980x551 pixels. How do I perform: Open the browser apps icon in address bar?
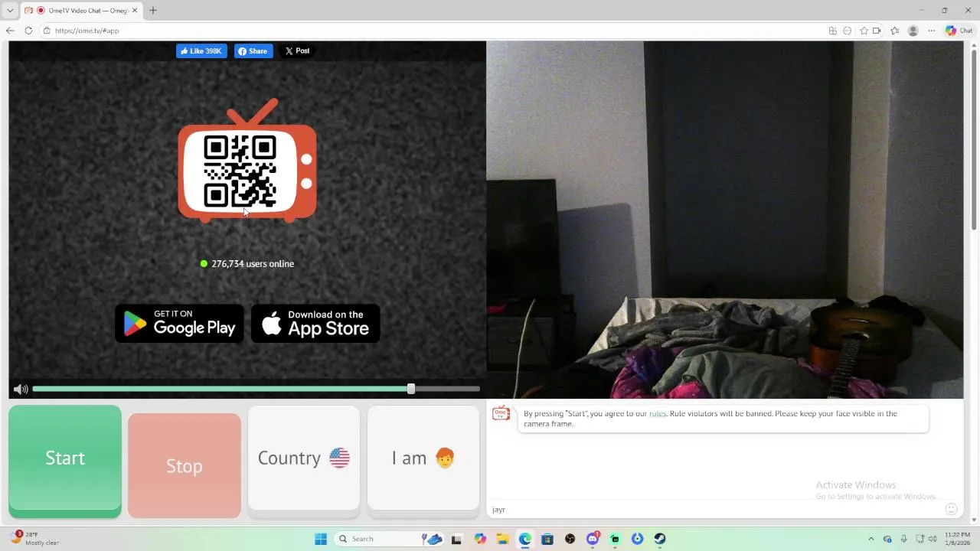[833, 31]
